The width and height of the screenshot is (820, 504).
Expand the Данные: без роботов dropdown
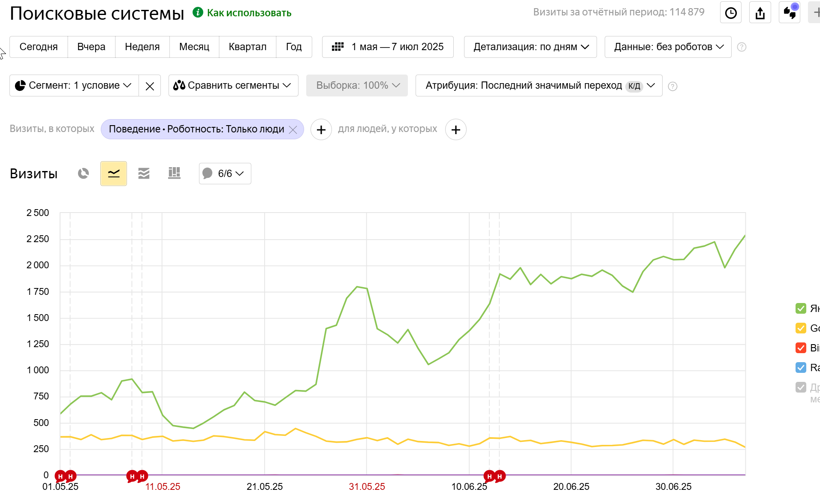tap(668, 47)
